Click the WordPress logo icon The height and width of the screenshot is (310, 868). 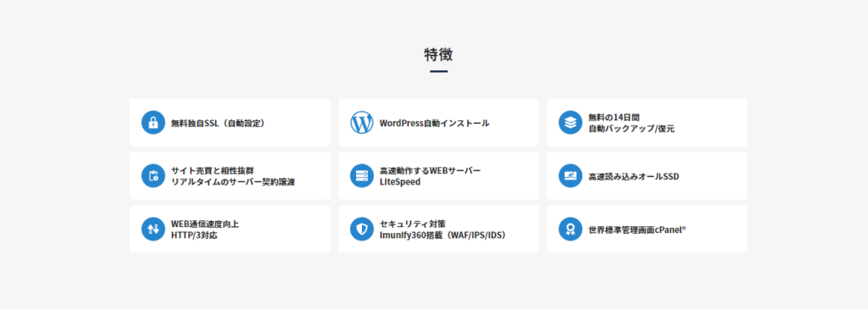coord(362,122)
